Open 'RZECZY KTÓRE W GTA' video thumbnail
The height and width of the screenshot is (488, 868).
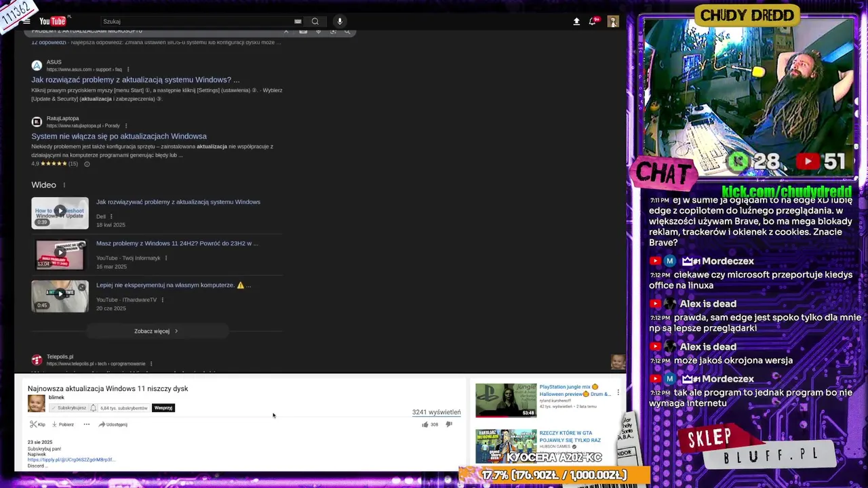click(x=506, y=446)
